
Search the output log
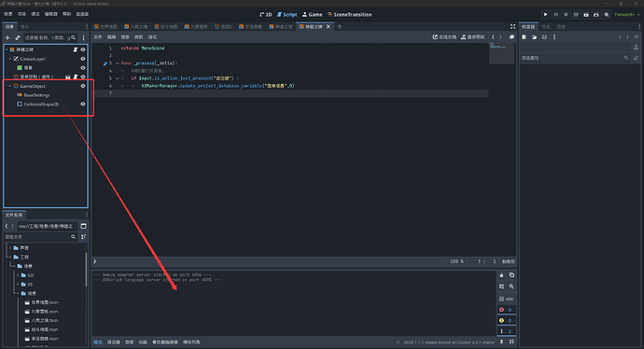click(511, 286)
